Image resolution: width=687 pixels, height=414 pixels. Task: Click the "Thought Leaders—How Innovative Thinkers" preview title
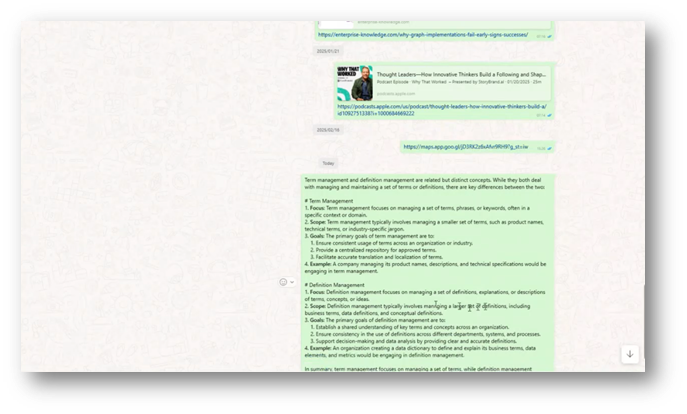pyautogui.click(x=461, y=74)
